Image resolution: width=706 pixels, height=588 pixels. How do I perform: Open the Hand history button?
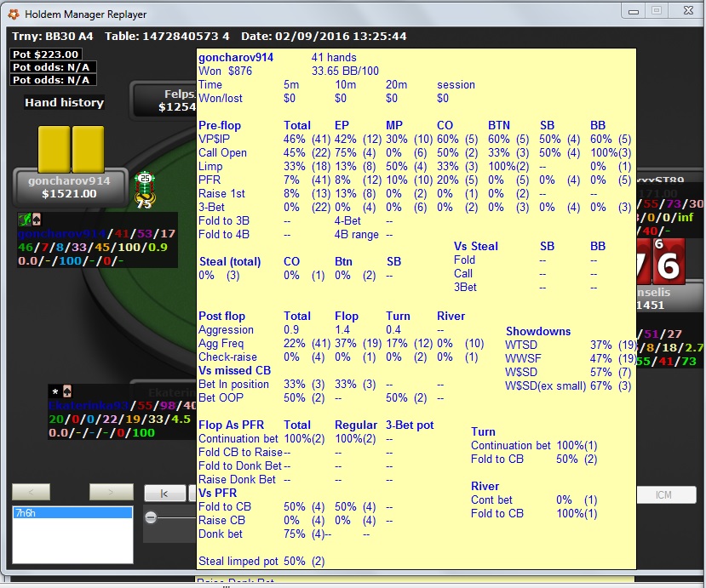[65, 103]
